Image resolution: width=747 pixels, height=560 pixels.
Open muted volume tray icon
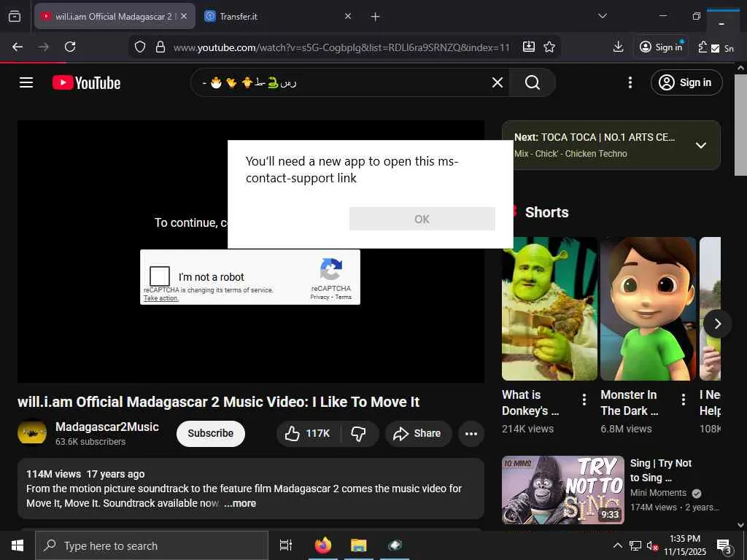[652, 545]
